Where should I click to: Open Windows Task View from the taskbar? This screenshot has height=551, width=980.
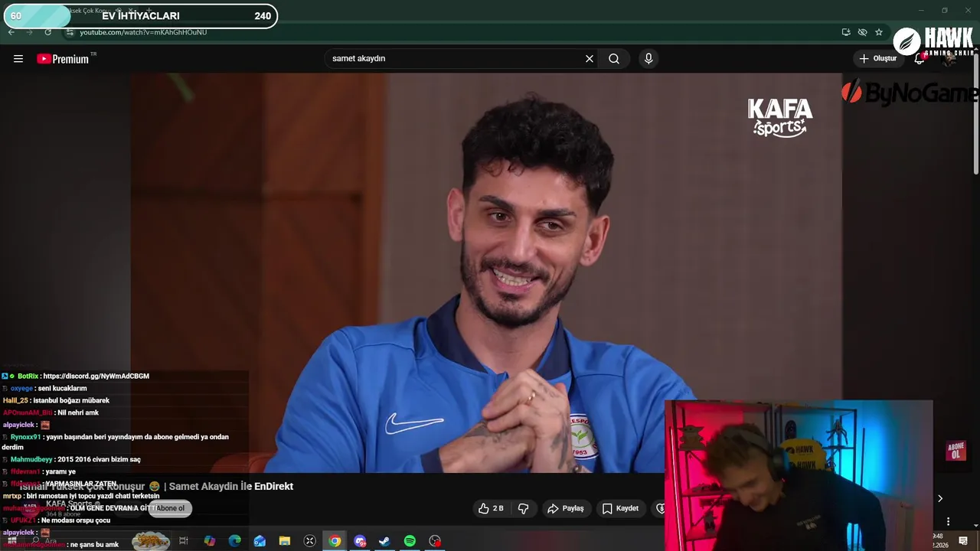184,541
